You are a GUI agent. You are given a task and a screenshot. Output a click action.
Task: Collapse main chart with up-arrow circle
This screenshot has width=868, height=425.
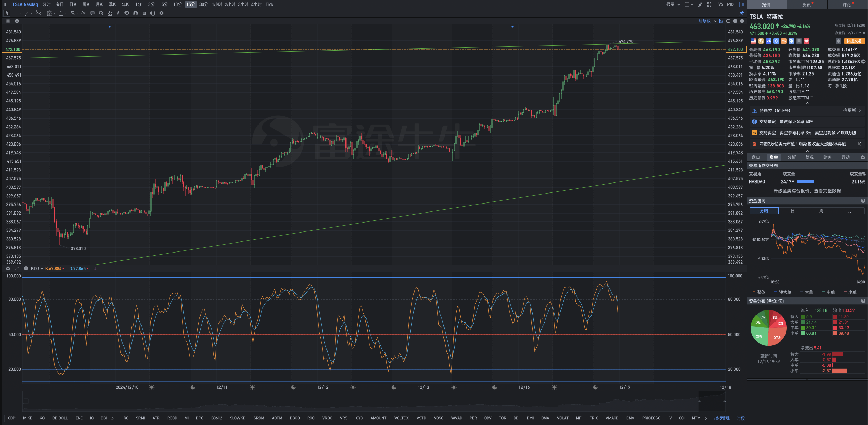[x=17, y=21]
